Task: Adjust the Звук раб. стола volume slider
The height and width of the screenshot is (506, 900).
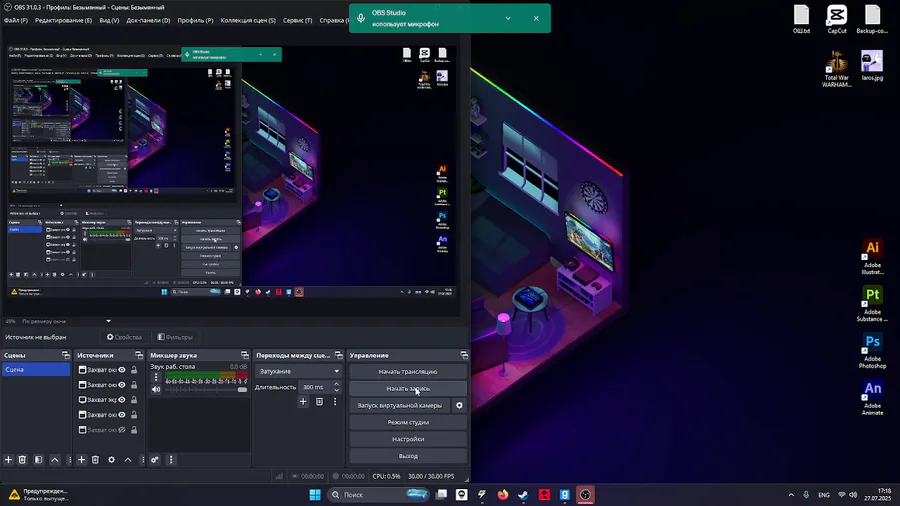Action: (x=206, y=390)
